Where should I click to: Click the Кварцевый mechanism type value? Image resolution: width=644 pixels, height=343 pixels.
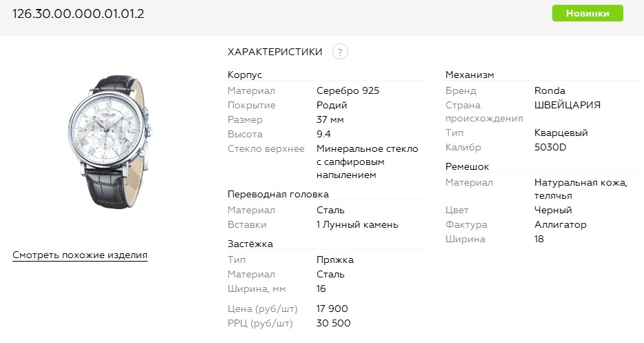[x=561, y=133]
